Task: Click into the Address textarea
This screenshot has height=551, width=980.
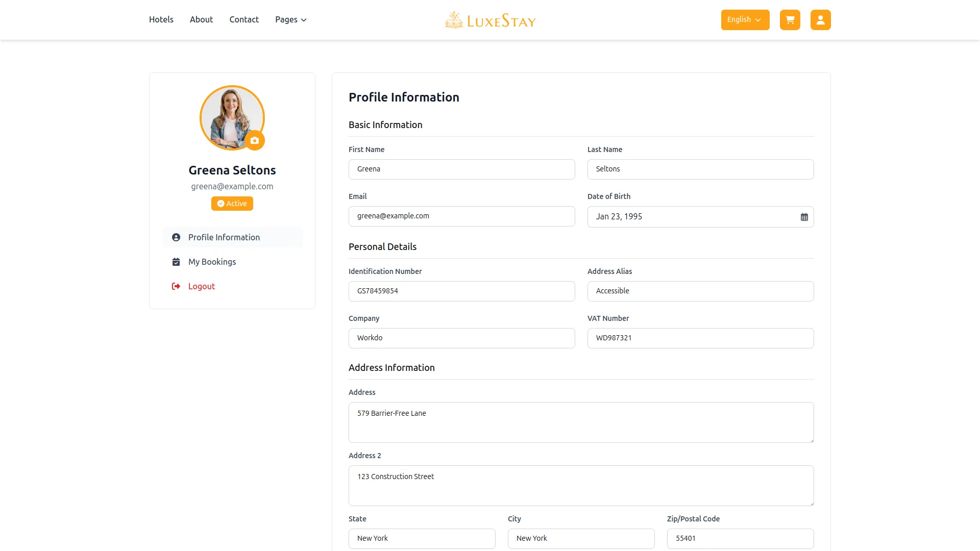Action: click(x=581, y=422)
